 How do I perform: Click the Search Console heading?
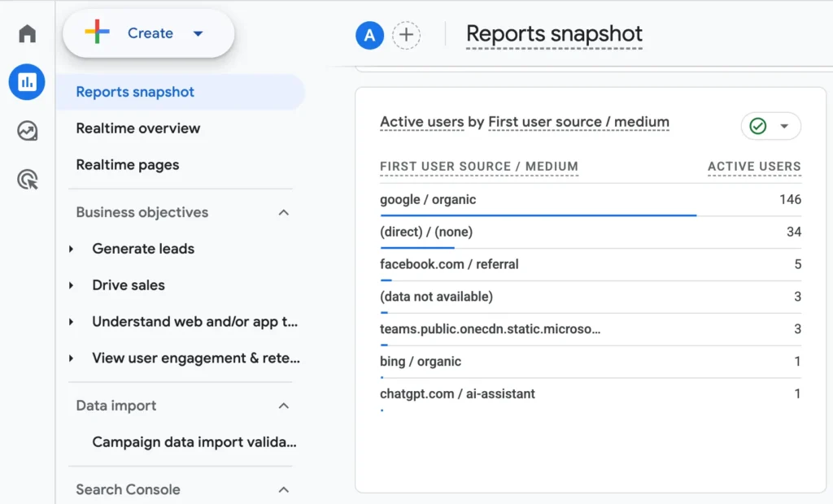128,489
